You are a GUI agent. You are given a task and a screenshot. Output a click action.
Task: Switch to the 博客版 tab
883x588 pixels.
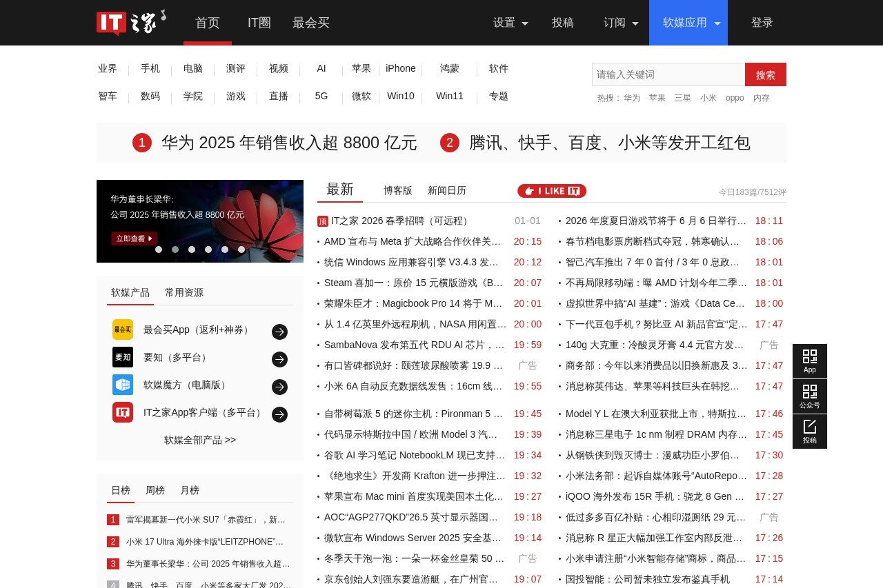398,191
